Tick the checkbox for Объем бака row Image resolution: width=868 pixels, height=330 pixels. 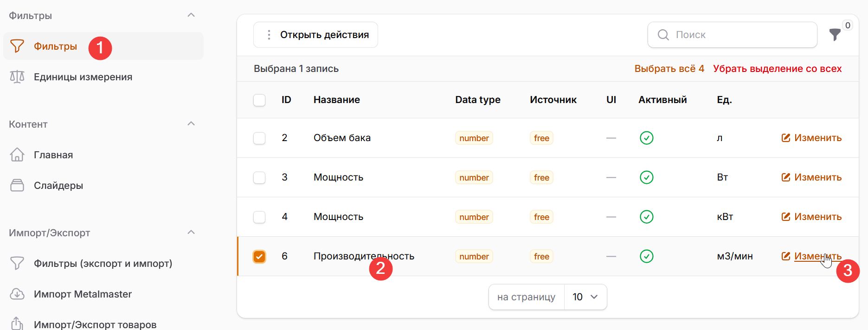point(259,138)
